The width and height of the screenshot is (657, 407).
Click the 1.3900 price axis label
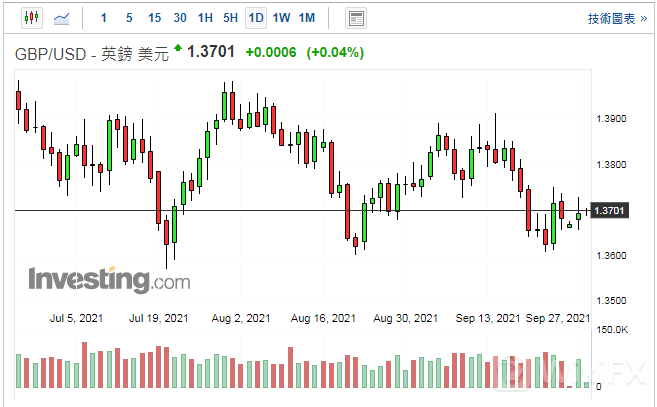click(610, 119)
